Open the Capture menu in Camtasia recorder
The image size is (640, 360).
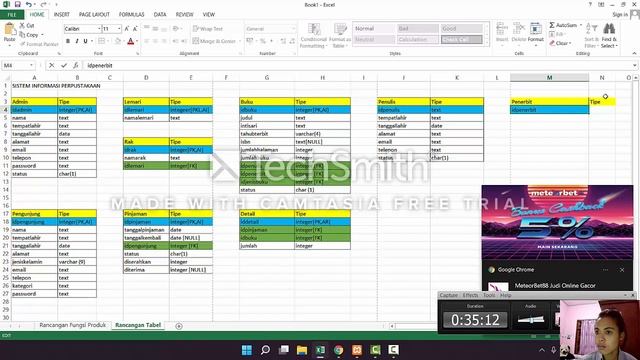449,295
